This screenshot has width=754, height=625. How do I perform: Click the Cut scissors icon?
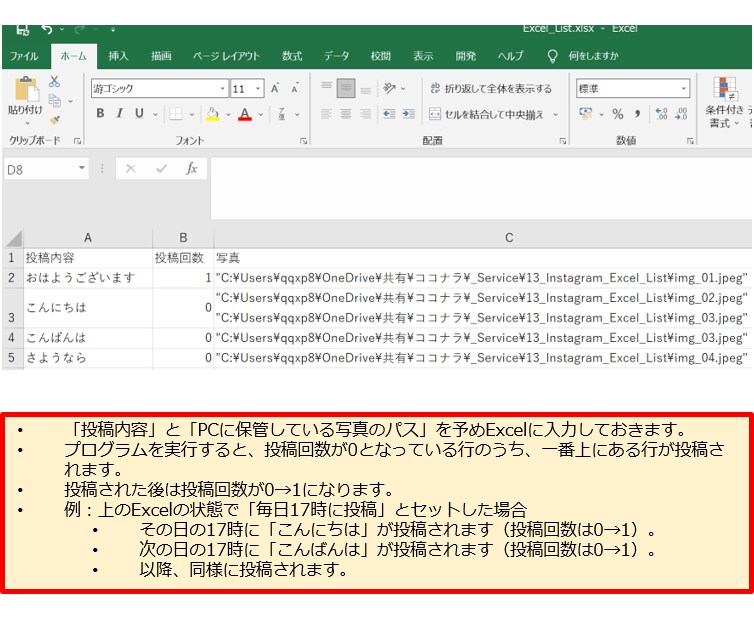pos(54,82)
